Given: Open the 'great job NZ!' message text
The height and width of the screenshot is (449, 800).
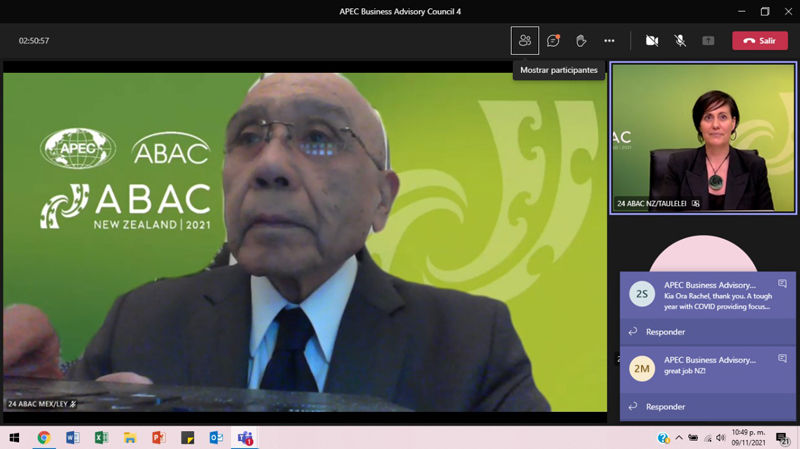Looking at the screenshot, I should [685, 371].
